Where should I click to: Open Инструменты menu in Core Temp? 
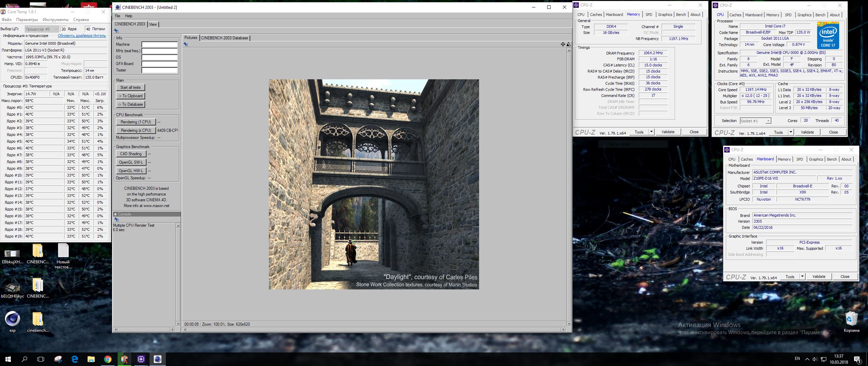(x=56, y=20)
